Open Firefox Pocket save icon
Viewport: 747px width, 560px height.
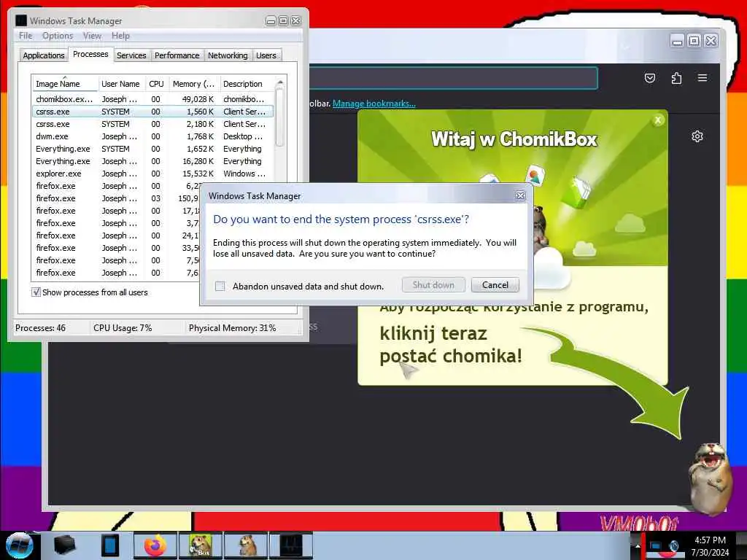point(650,78)
